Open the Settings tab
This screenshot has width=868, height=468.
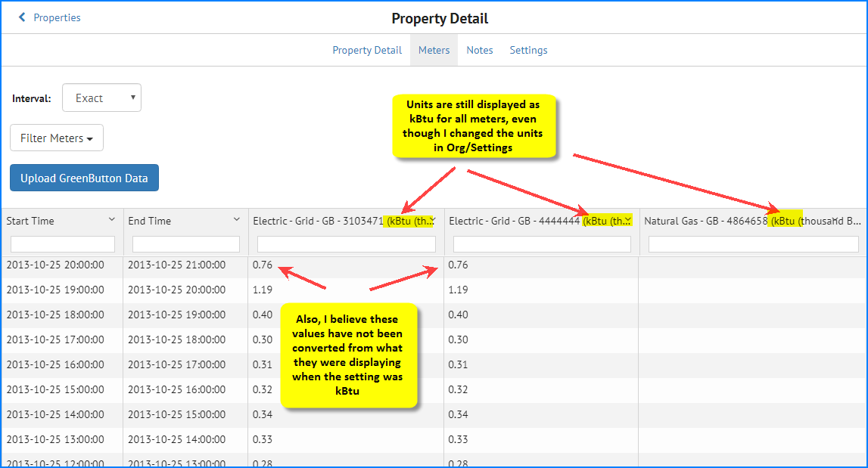tap(528, 50)
